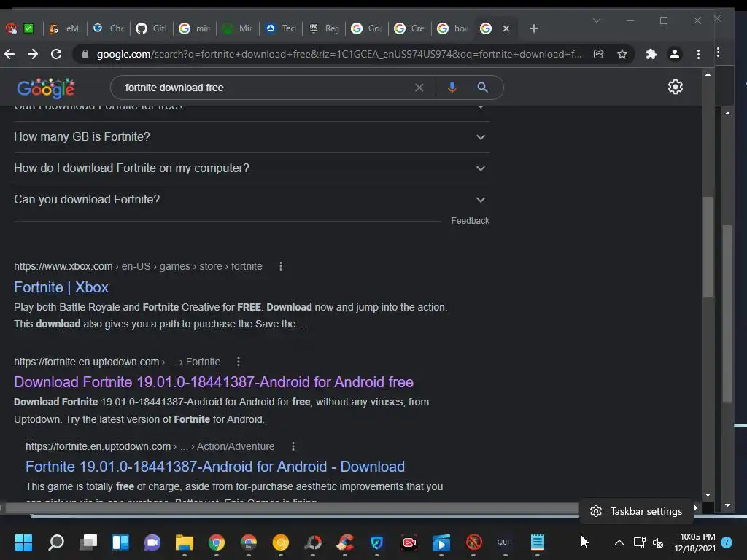Open Google quick settings gear

675,87
